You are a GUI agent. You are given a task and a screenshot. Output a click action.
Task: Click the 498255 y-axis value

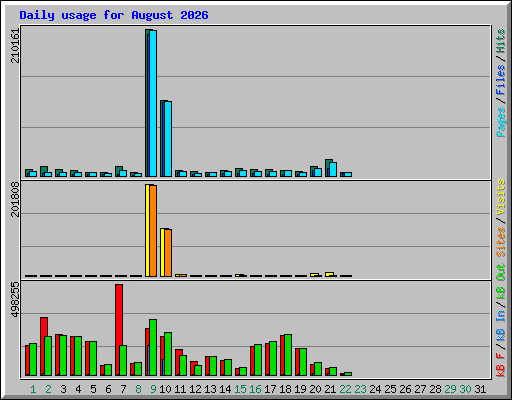[15, 299]
